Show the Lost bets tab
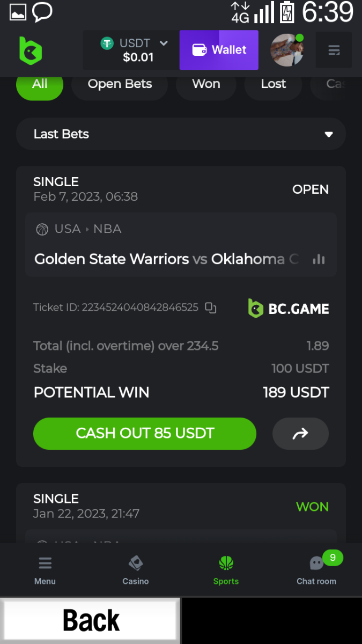This screenshot has height=644, width=362. [274, 84]
